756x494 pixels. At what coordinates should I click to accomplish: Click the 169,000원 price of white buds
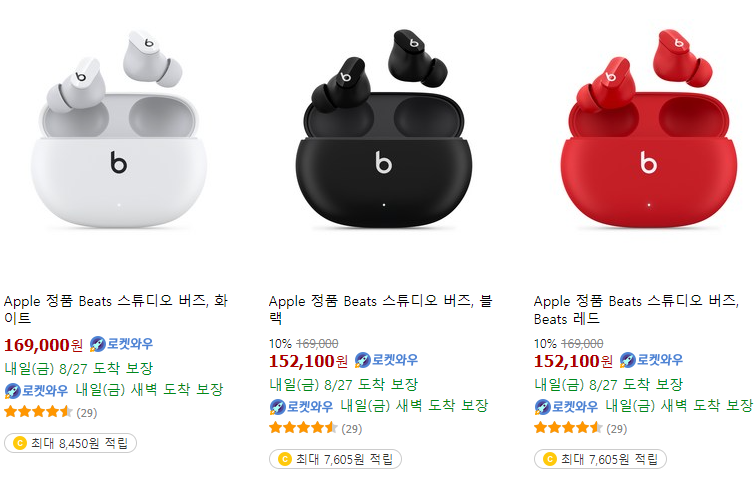[x=43, y=345]
